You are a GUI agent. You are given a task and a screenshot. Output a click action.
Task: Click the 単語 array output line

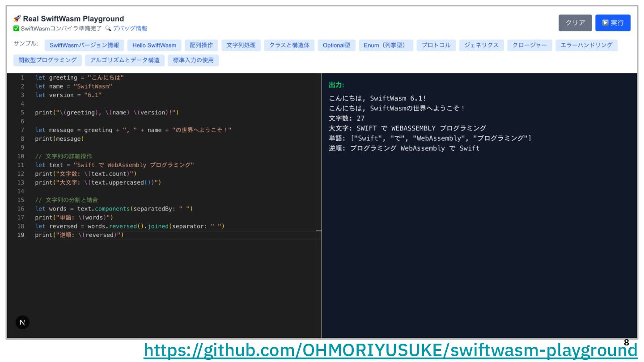430,138
